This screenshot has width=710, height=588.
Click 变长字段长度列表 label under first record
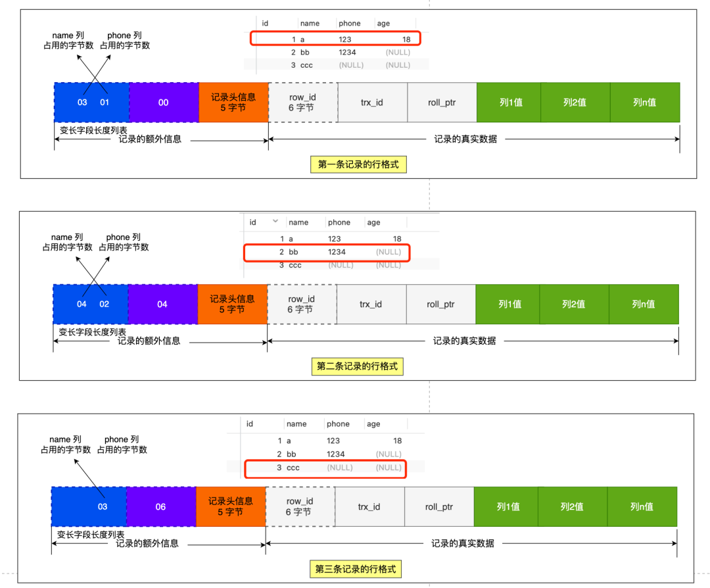pos(94,130)
